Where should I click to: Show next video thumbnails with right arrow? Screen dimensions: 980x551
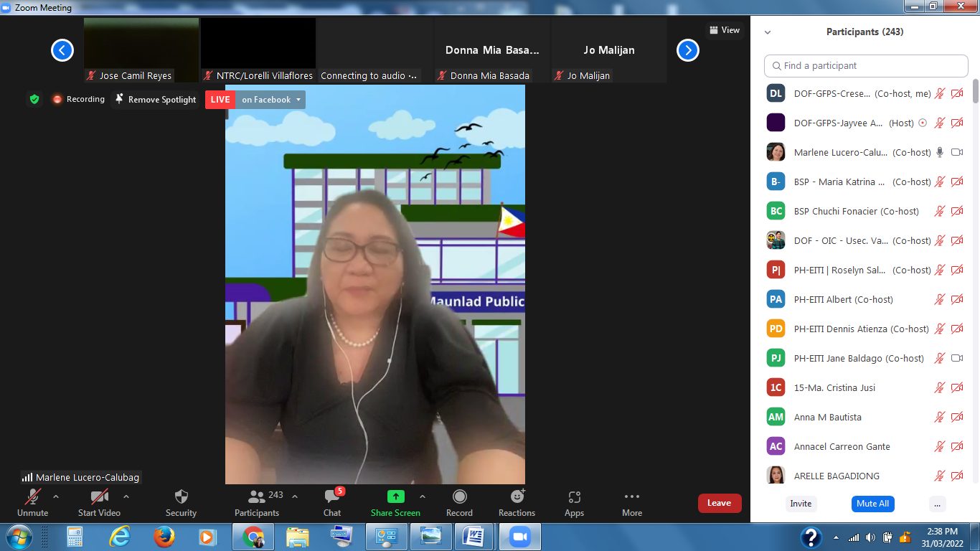[688, 50]
